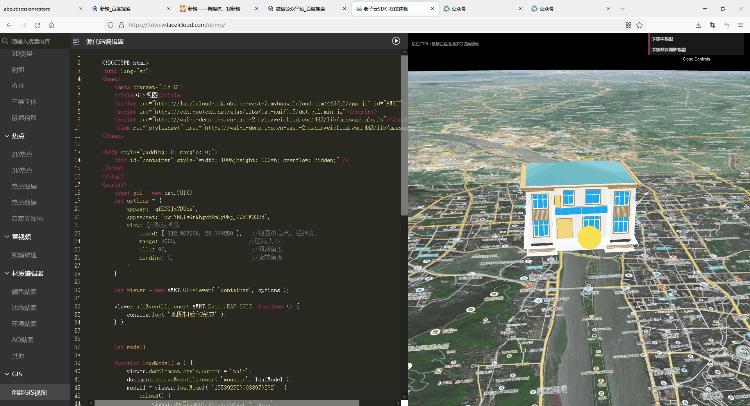Click the browser forward arrow
The width and height of the screenshot is (750, 406).
tap(24, 25)
